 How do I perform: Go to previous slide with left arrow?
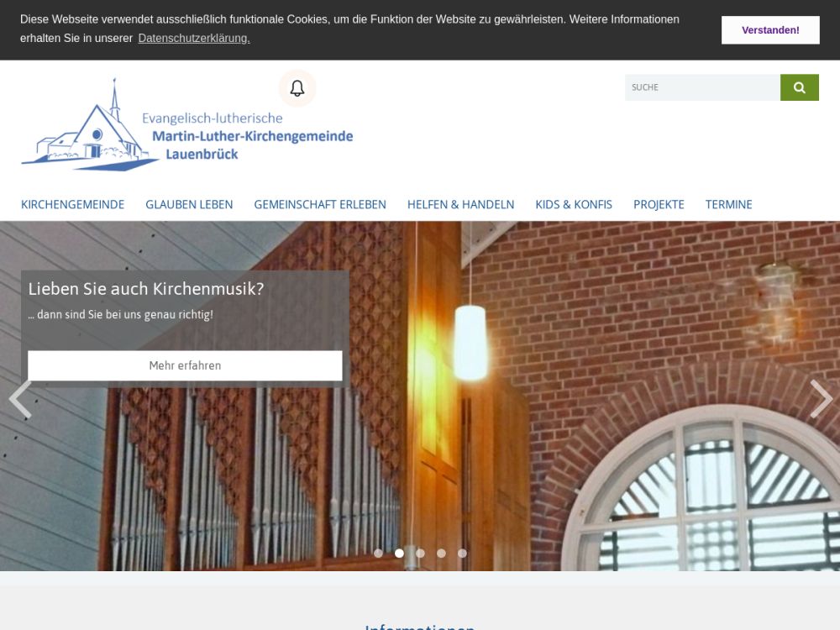[x=20, y=399]
